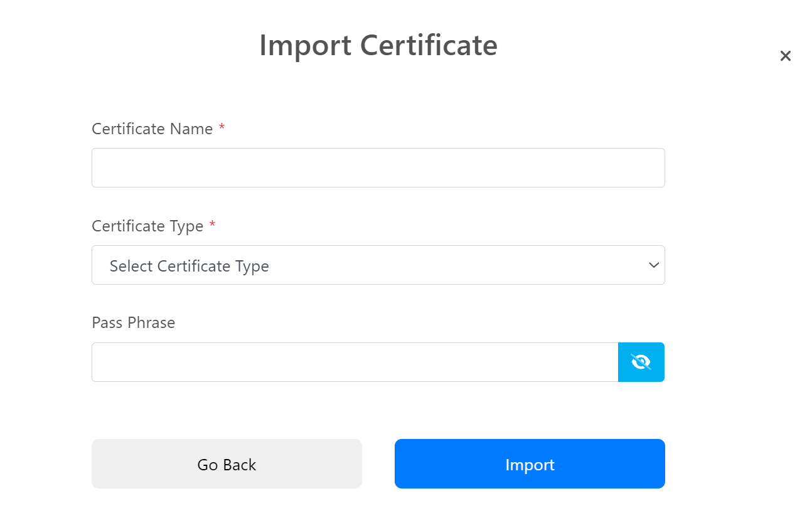Click the Certificate Name label
Viewport: 812px width, 528px height.
(152, 129)
